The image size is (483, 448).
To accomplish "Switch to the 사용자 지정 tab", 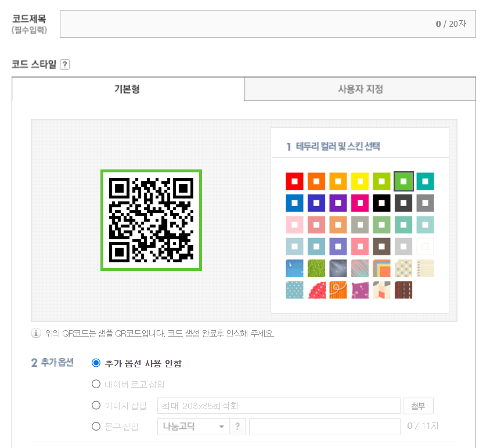I will click(360, 89).
